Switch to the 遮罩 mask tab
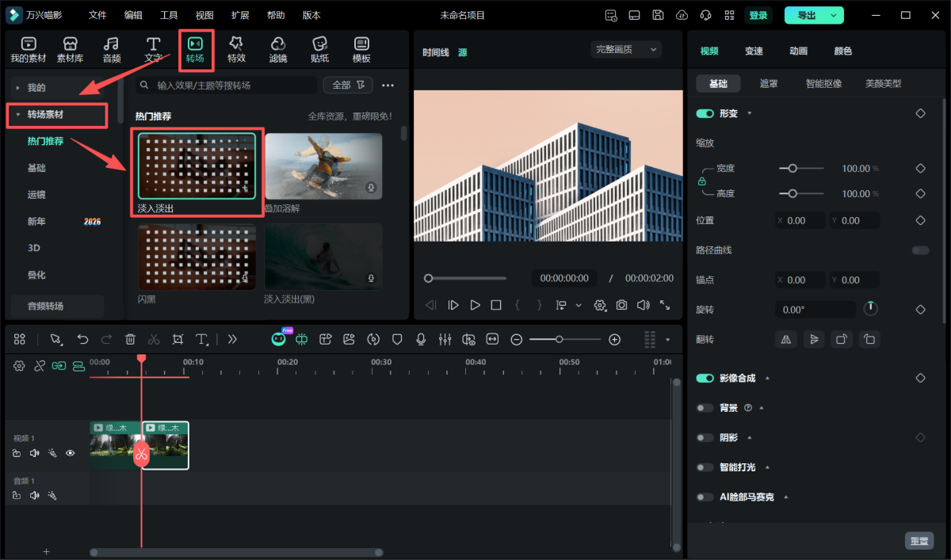 768,83
